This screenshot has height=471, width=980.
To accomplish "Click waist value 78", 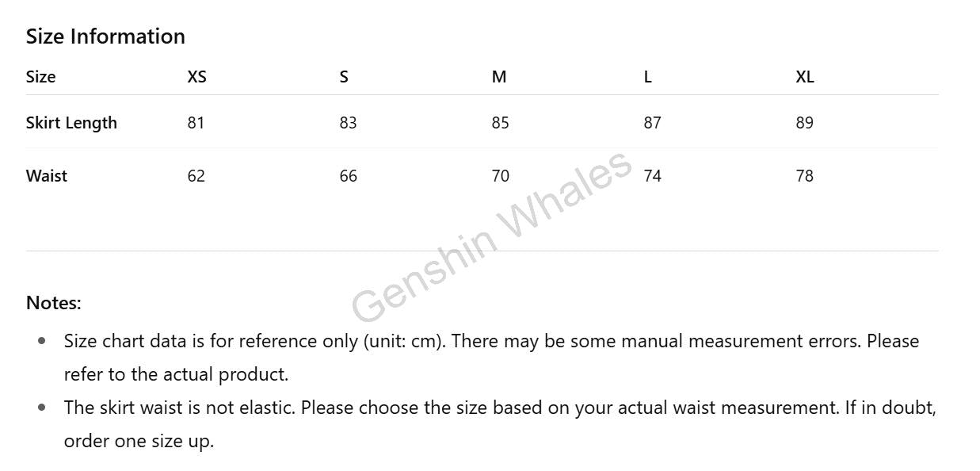I will pos(805,176).
